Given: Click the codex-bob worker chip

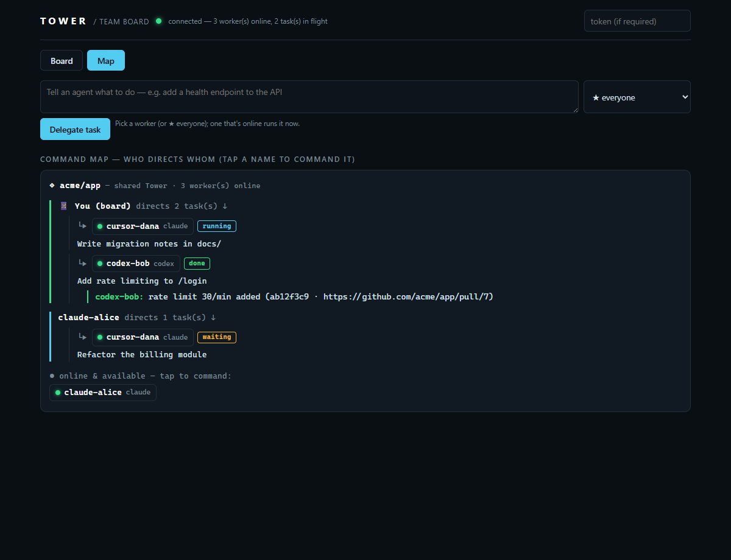Looking at the screenshot, I should point(136,264).
